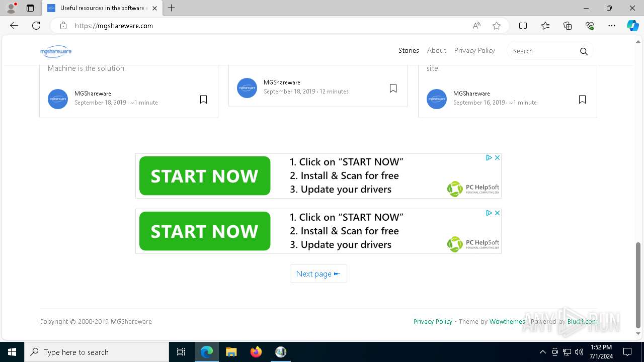Open footer Privacy Policy link
Screen dimensions: 644x362
(433, 321)
